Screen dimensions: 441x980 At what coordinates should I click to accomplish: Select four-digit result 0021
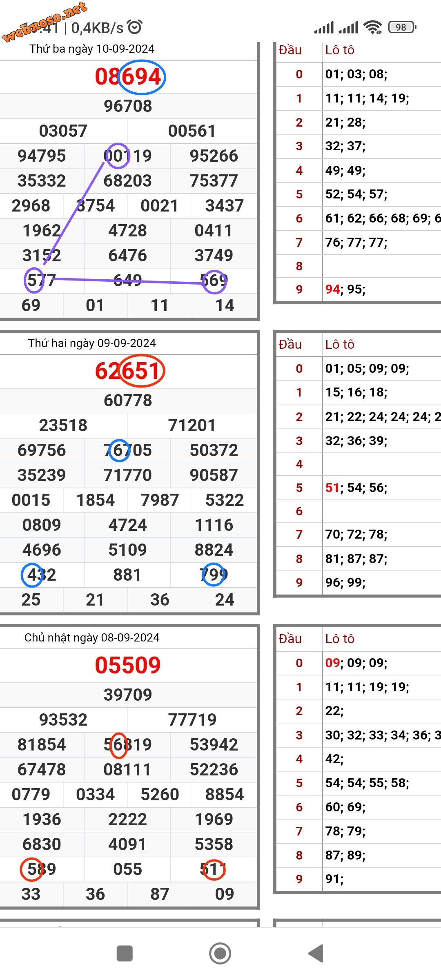click(160, 206)
